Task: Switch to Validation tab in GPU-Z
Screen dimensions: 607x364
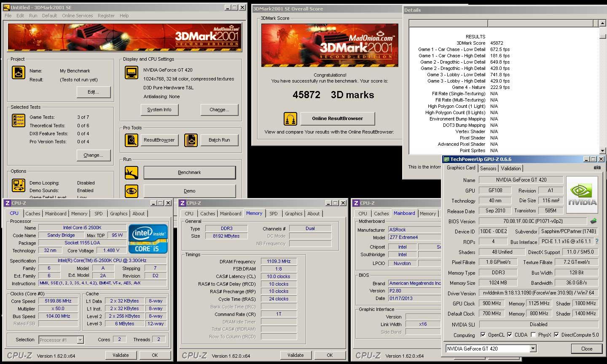Action: point(511,168)
